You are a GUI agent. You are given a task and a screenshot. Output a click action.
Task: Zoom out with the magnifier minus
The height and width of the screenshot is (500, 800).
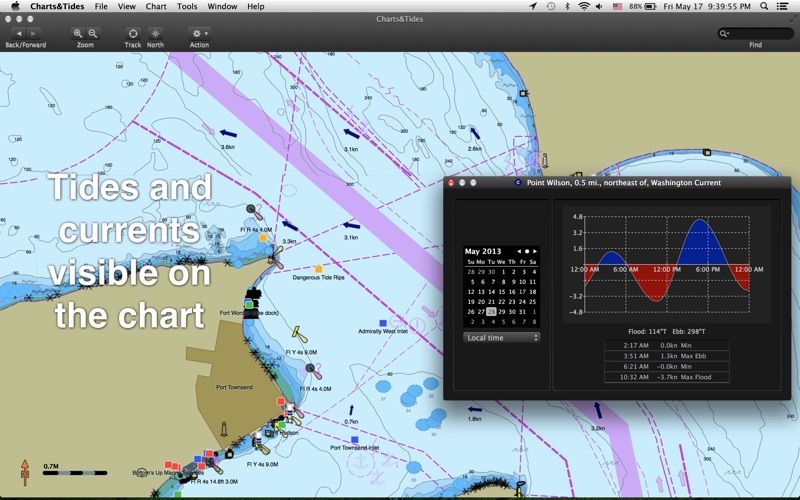coord(93,34)
